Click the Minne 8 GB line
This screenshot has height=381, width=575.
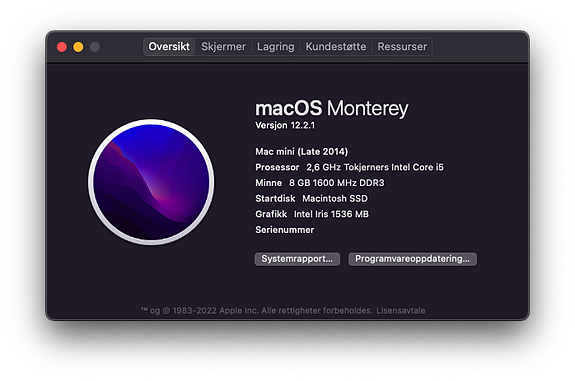(x=320, y=183)
